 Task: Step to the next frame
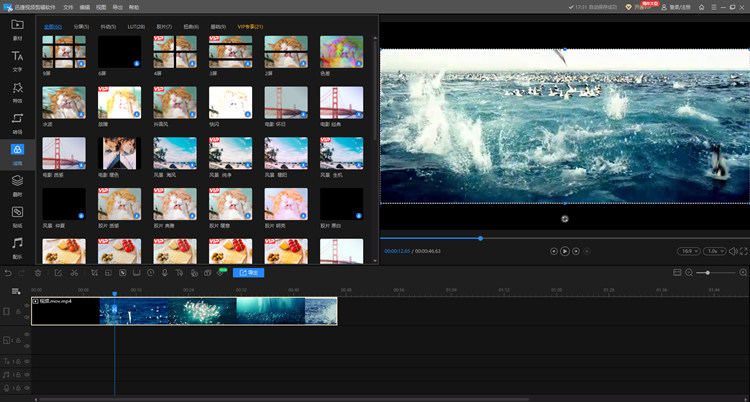pos(576,251)
